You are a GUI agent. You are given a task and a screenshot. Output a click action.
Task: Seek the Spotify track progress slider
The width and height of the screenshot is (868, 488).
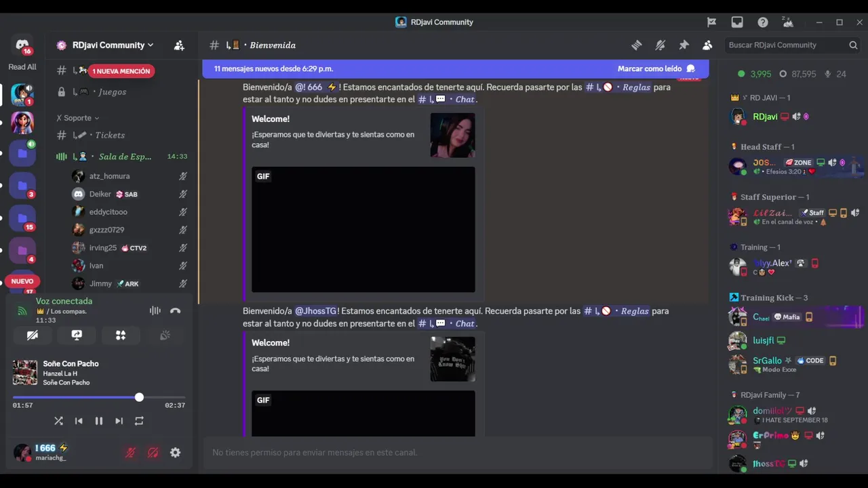(x=99, y=397)
